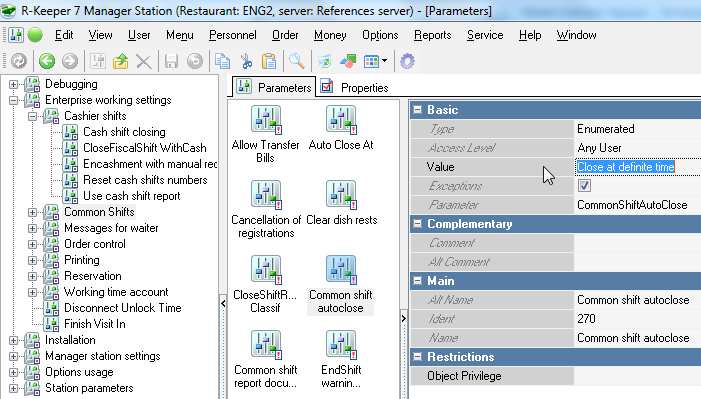Screen dimensions: 701x399
Task: Click the Object Privilege property row
Action: click(x=556, y=376)
